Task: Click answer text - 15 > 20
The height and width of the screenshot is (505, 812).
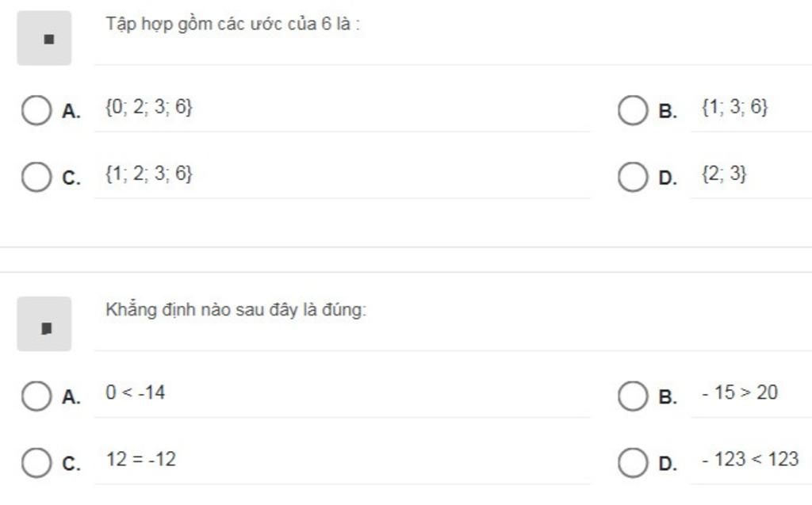Action: (x=740, y=392)
